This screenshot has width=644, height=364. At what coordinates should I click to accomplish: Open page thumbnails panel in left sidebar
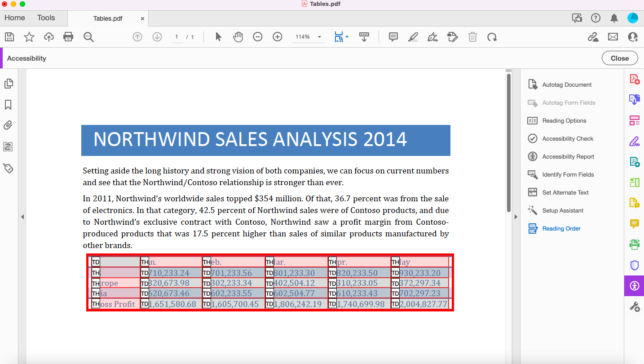tap(9, 84)
